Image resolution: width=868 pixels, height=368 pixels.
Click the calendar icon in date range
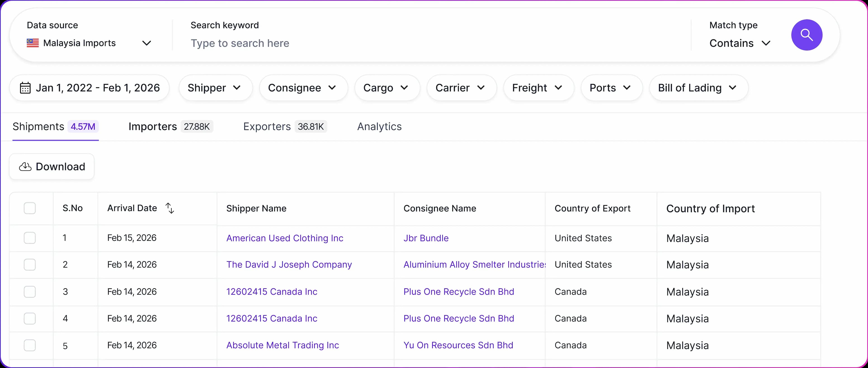click(x=25, y=88)
